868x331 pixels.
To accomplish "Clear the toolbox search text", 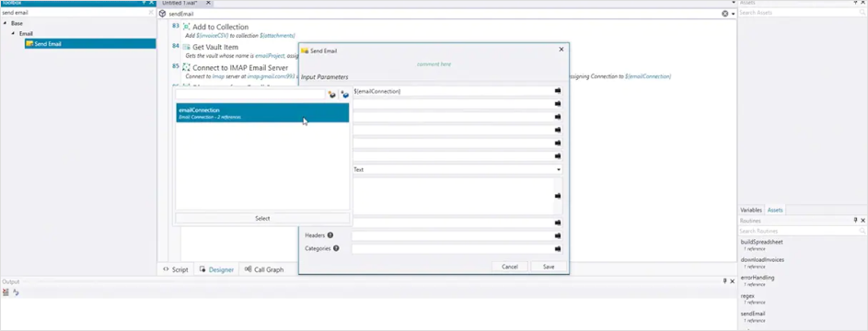I will coord(151,12).
